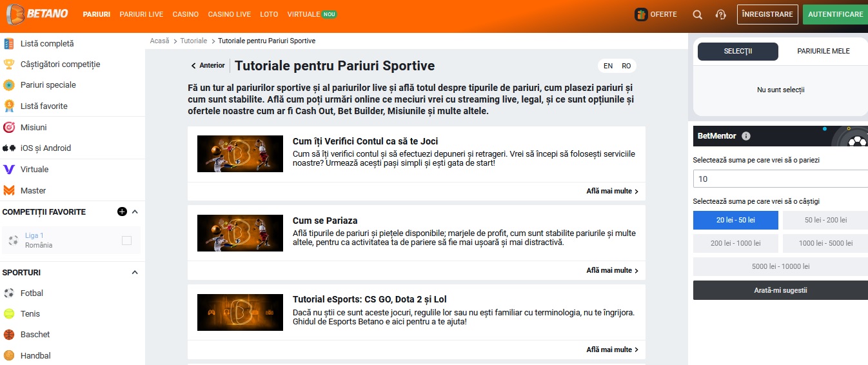Viewport: 868px width, 365px height.
Task: Open the Acasă breadcrumb link
Action: (159, 41)
